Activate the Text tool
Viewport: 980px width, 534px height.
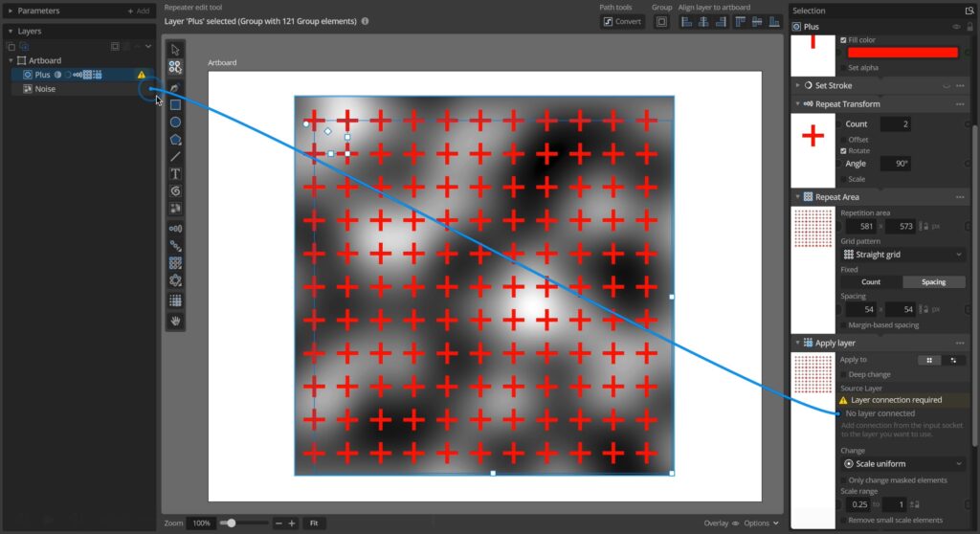(x=175, y=174)
